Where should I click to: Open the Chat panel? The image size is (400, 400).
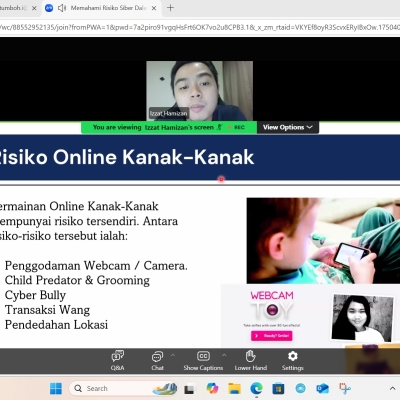point(157,361)
